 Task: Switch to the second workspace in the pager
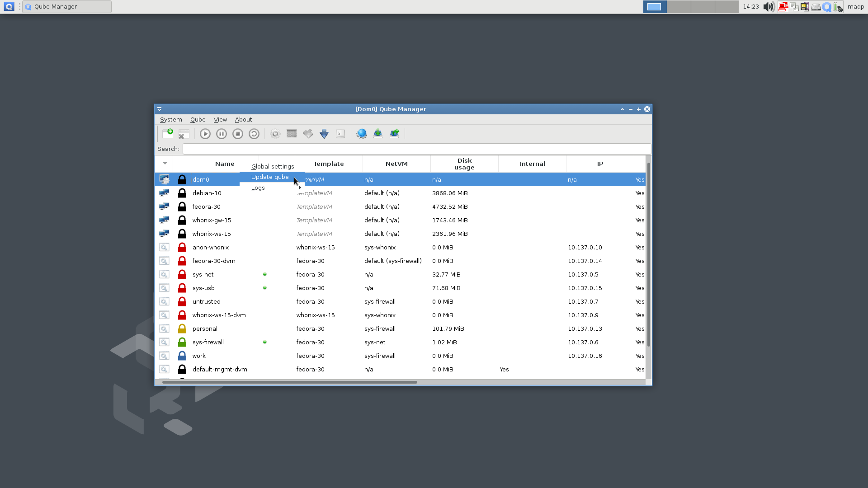point(679,6)
